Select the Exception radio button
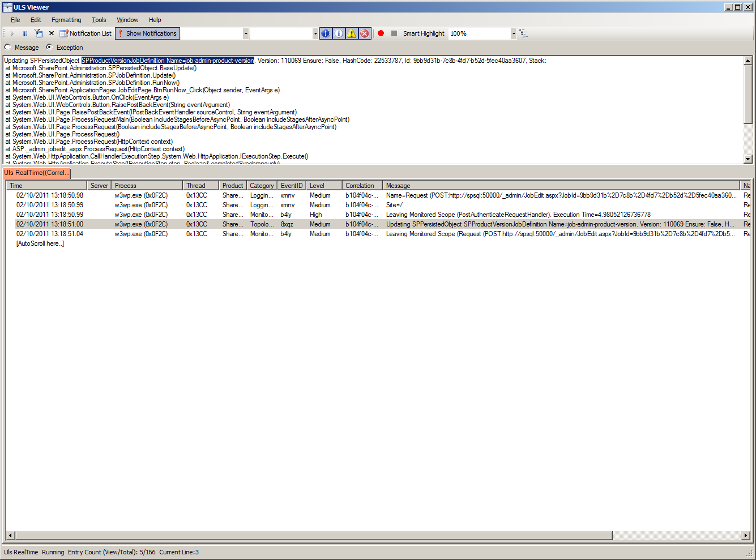 [49, 48]
